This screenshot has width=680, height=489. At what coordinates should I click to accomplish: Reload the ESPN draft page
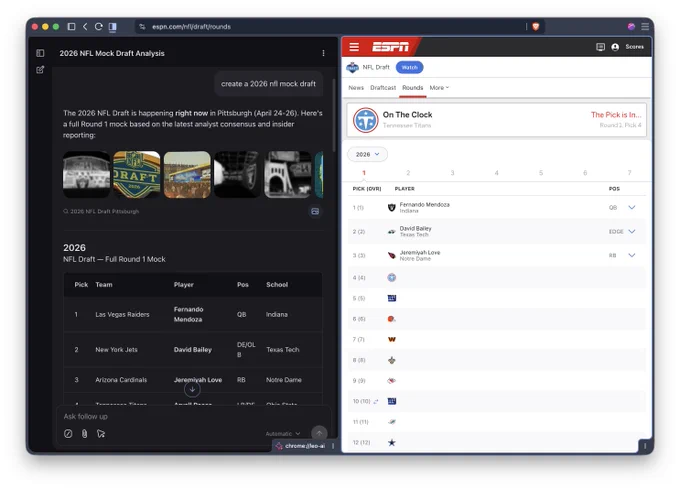coord(98,26)
